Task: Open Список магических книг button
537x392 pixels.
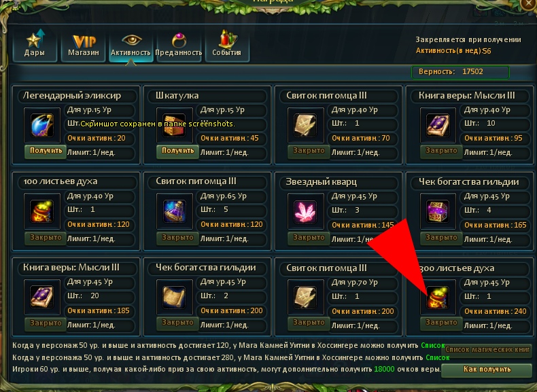Action: (487, 350)
